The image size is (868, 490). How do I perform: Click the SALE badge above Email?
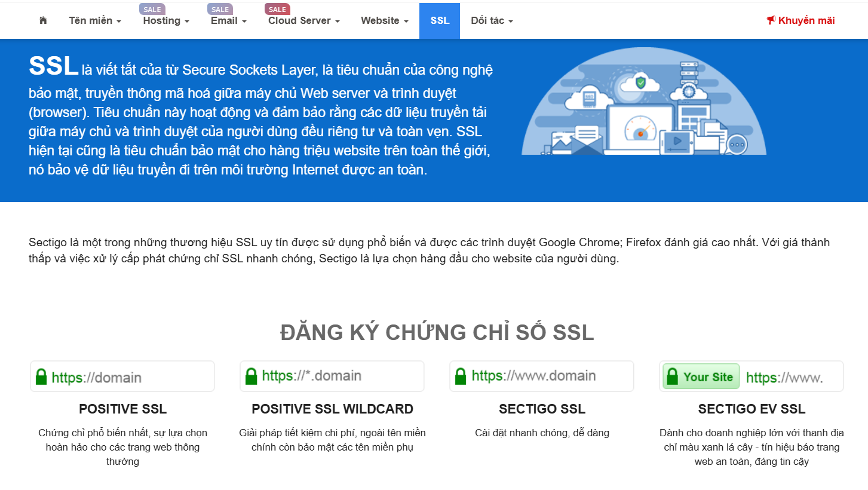220,9
